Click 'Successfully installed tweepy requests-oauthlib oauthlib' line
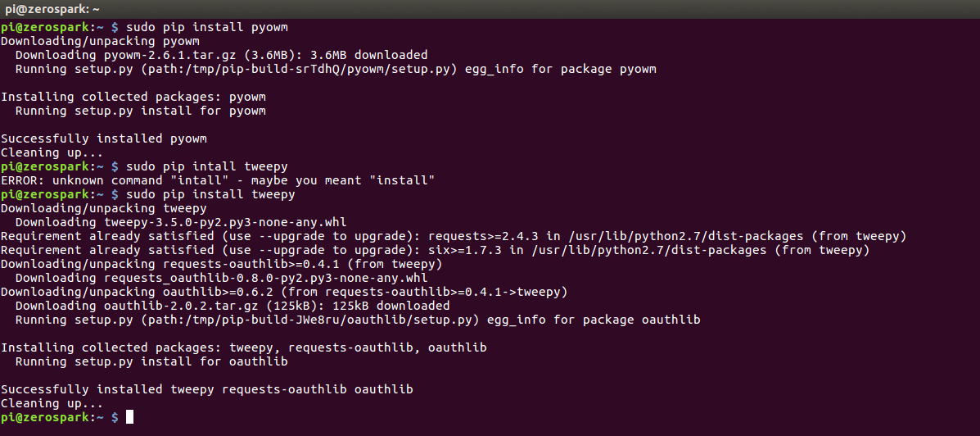The width and height of the screenshot is (980, 436). point(207,389)
